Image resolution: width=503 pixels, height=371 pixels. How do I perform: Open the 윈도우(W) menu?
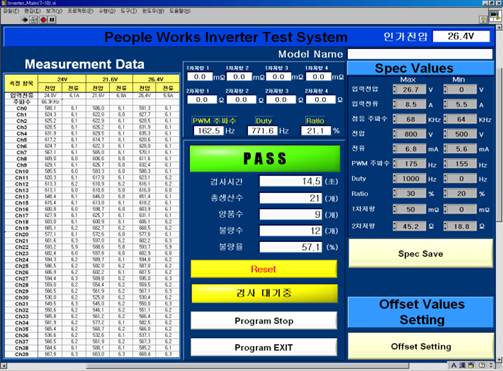pyautogui.click(x=153, y=11)
